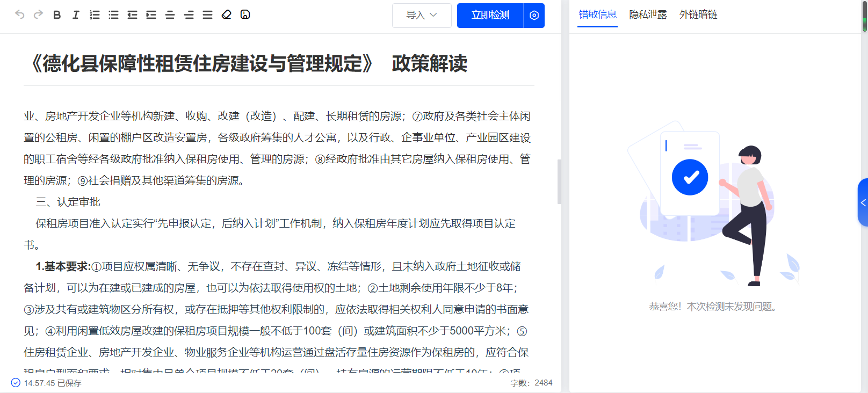Click the redo arrow icon
This screenshot has height=393, width=868.
tap(38, 14)
